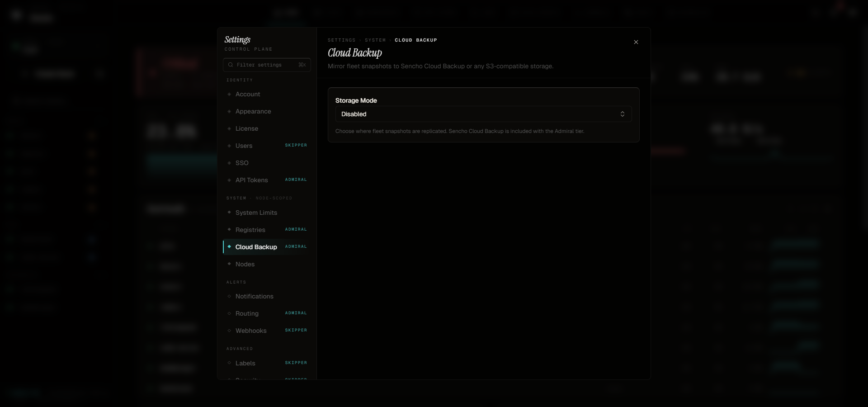Click the Admiral badge next to API Tokens
The image size is (868, 407).
pyautogui.click(x=296, y=180)
